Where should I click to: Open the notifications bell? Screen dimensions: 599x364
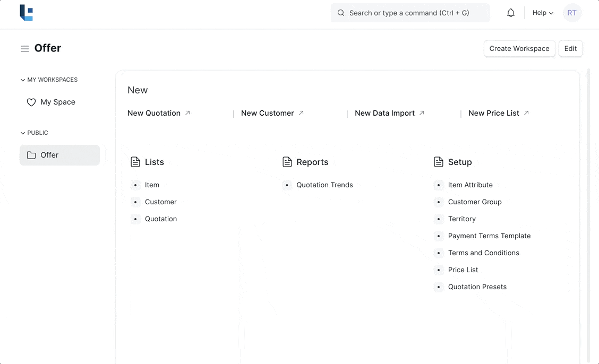(510, 13)
